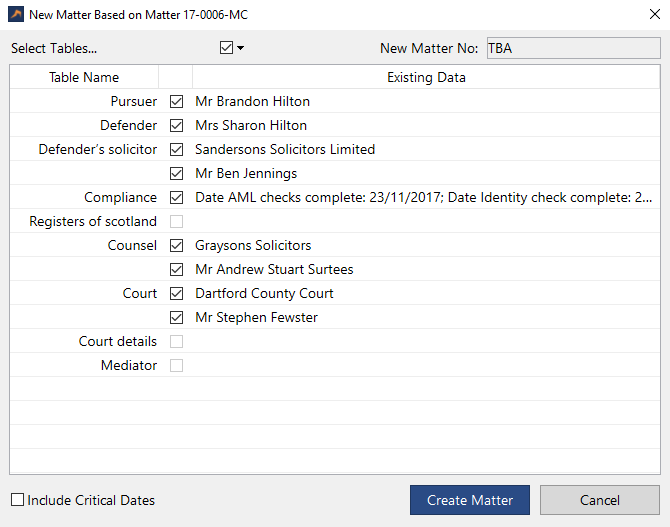Select the Registers of scotland row label
The height and width of the screenshot is (527, 670).
click(93, 221)
